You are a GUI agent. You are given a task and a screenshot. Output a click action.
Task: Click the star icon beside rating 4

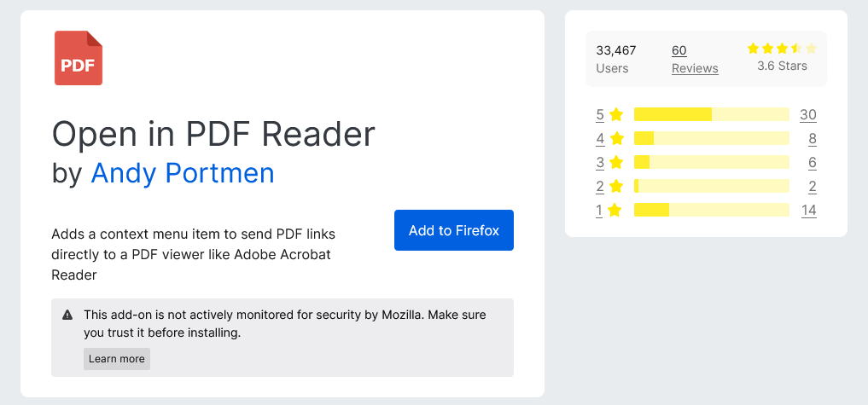click(x=616, y=139)
